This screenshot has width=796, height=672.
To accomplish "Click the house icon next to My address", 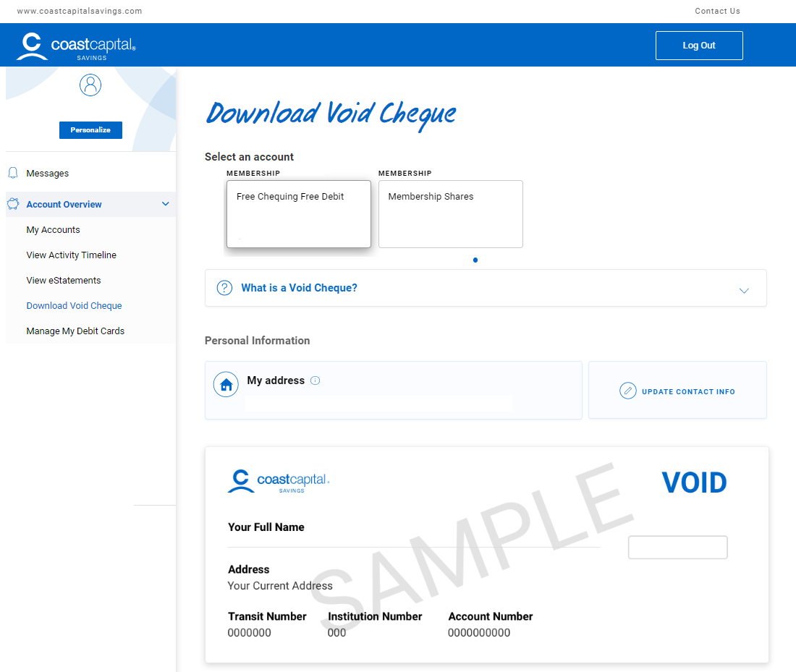I will tap(226, 385).
